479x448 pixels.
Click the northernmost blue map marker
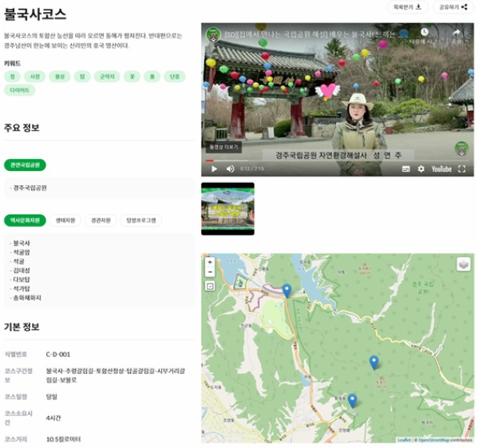click(x=287, y=291)
